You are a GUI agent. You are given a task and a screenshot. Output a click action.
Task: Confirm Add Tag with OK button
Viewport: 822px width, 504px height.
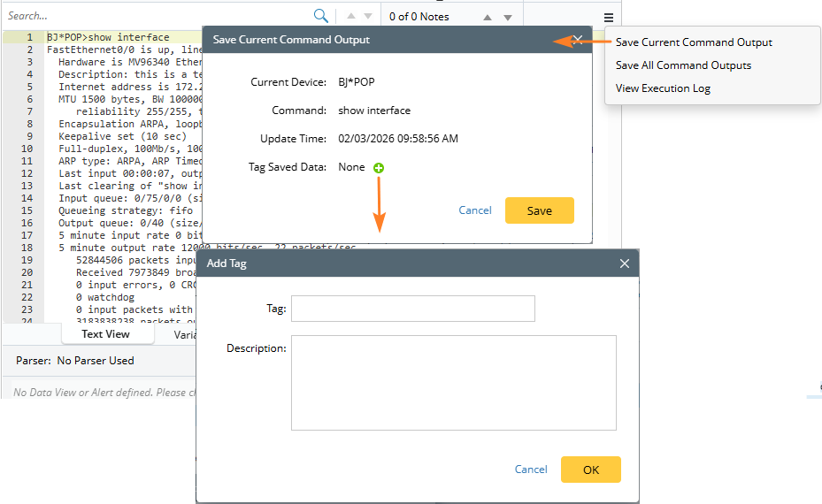click(591, 470)
